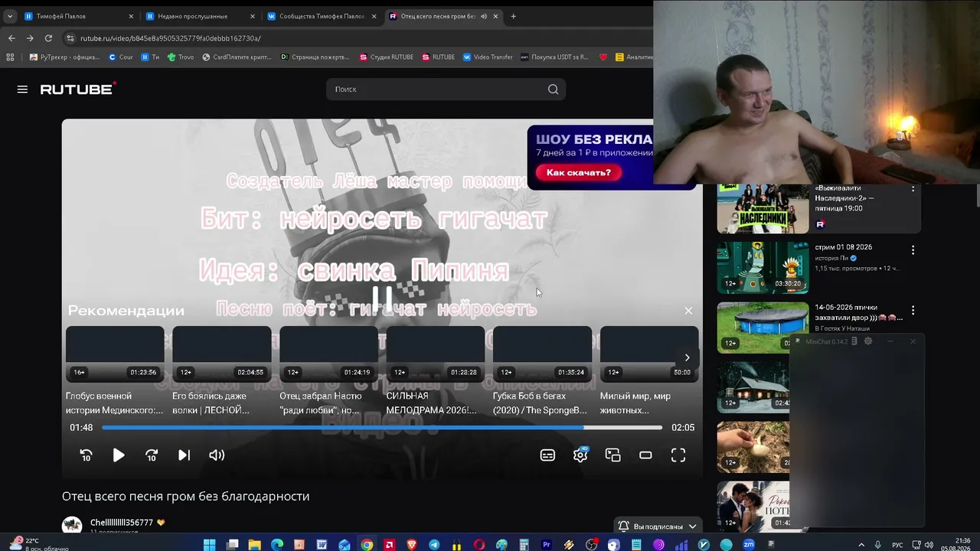Open the RUTUBE hamburger menu
980x551 pixels.
pos(22,90)
